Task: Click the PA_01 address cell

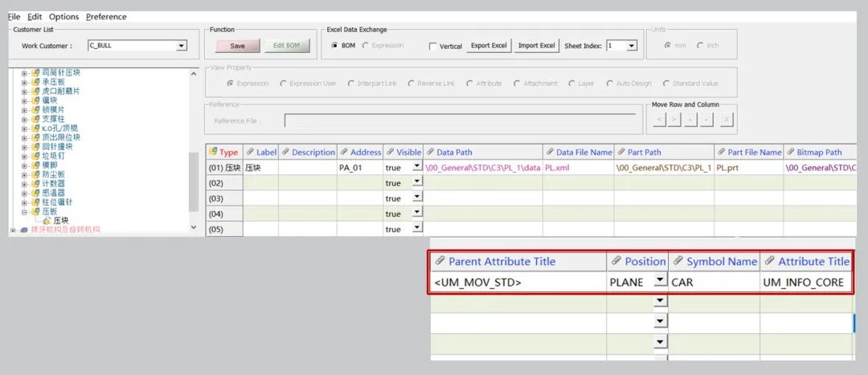Action: point(360,167)
